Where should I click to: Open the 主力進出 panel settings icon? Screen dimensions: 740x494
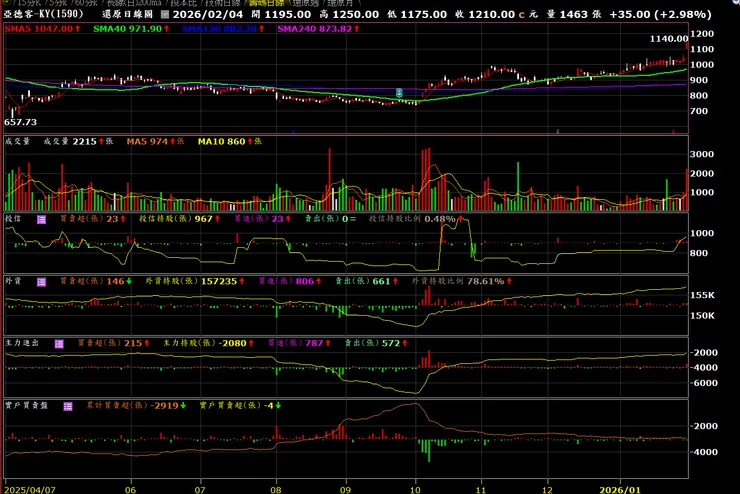pyautogui.click(x=59, y=344)
